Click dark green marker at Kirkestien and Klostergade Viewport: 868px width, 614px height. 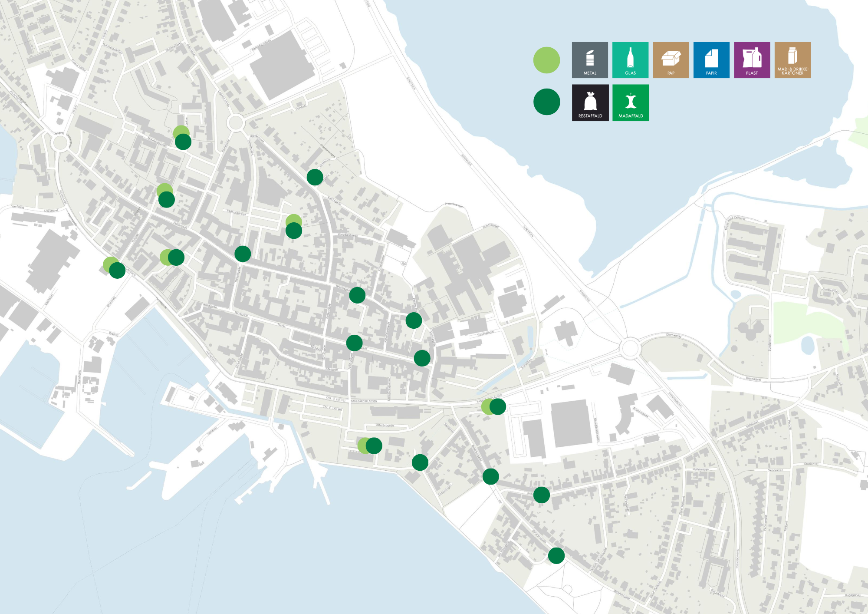coord(315,177)
